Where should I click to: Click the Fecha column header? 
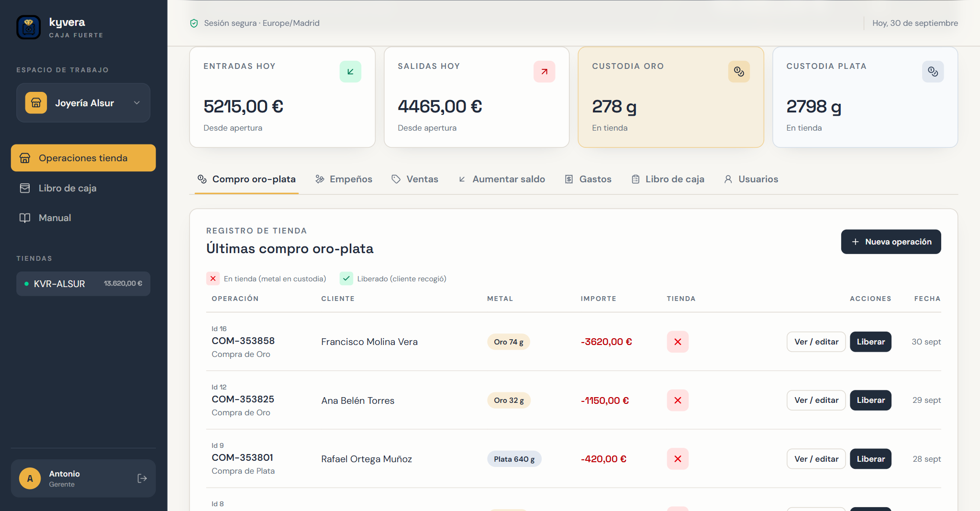(x=927, y=299)
